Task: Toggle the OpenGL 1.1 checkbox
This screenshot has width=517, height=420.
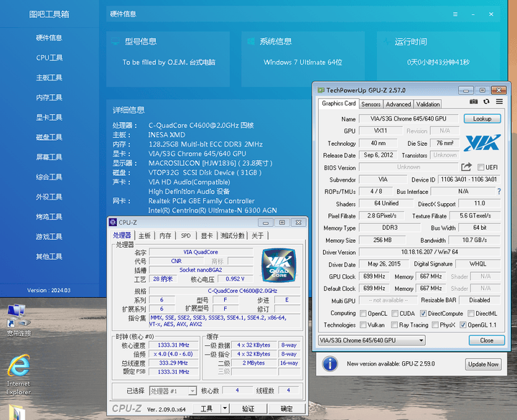Action: coord(463,325)
